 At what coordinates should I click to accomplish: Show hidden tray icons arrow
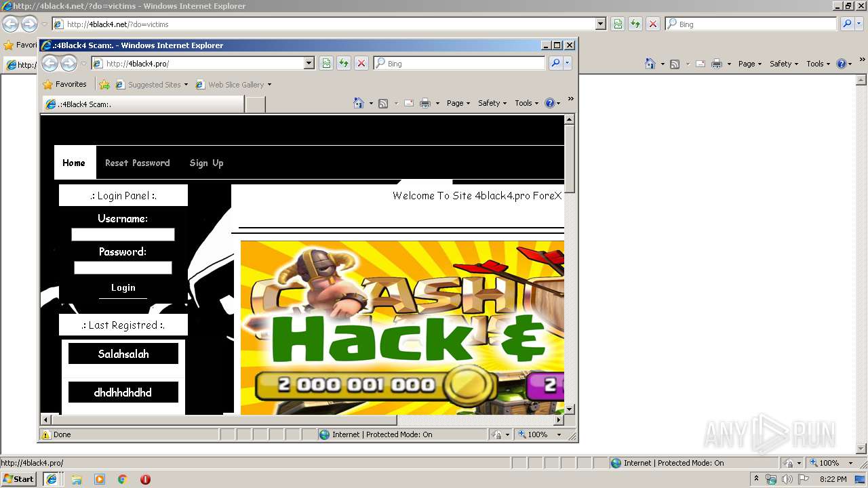(x=756, y=479)
